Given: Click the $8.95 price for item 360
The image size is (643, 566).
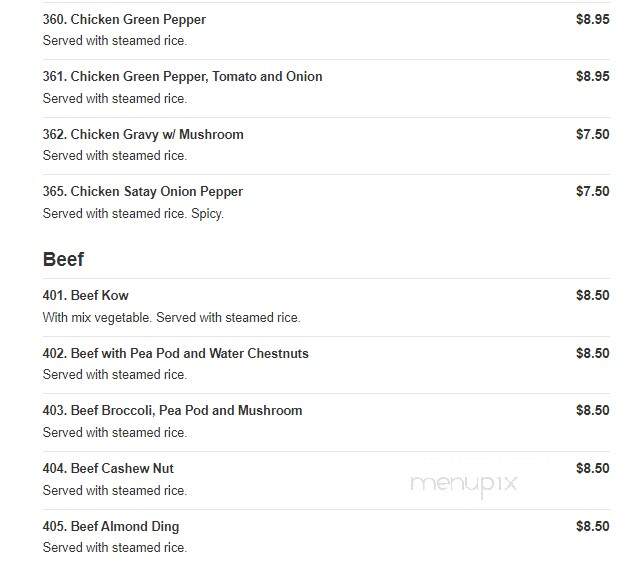Looking at the screenshot, I should click(593, 19).
